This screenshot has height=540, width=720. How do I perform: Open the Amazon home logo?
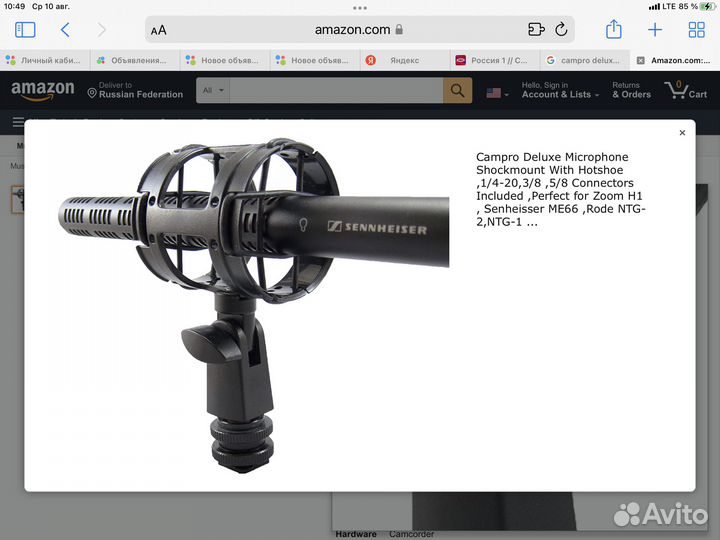pos(42,90)
